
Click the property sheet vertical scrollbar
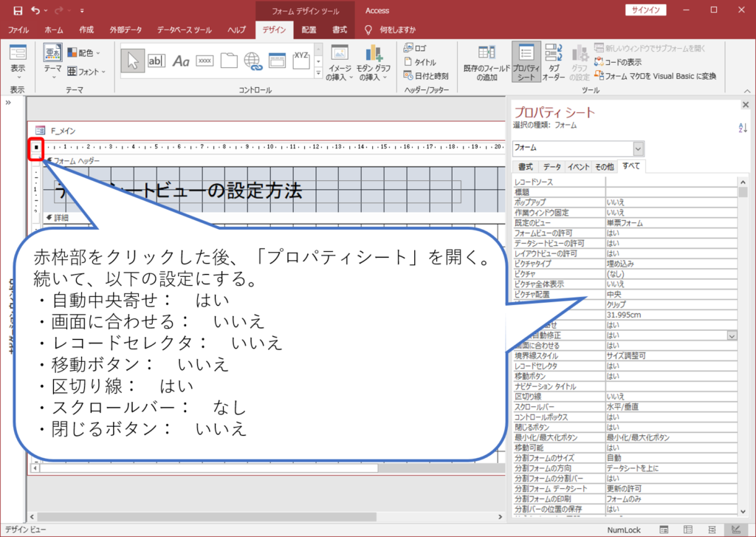(x=743, y=346)
